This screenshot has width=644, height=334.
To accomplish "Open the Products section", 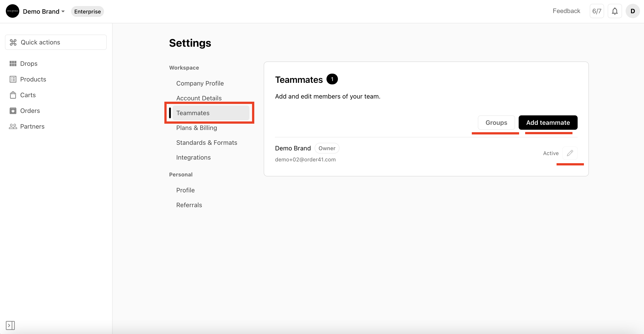I will pyautogui.click(x=33, y=79).
